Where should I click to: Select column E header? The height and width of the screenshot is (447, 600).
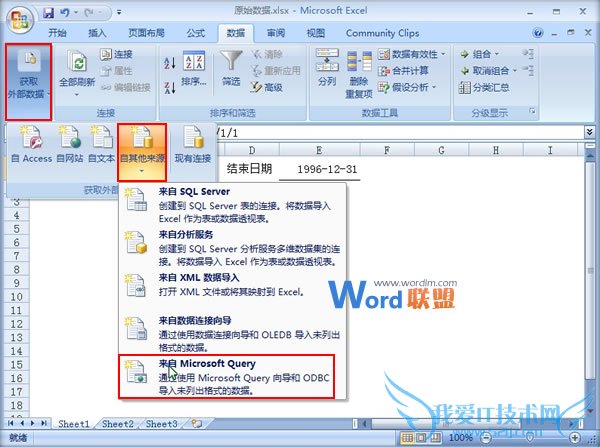pos(319,150)
